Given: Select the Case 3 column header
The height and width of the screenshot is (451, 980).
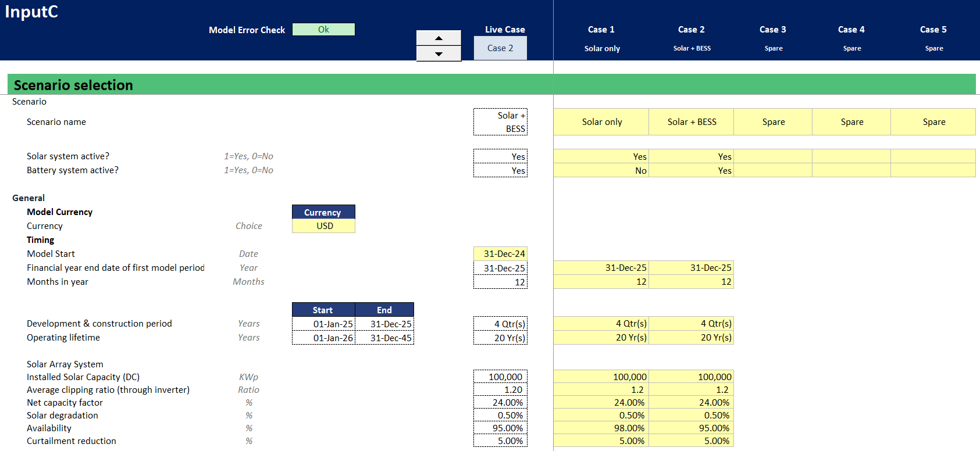Looking at the screenshot, I should [772, 30].
